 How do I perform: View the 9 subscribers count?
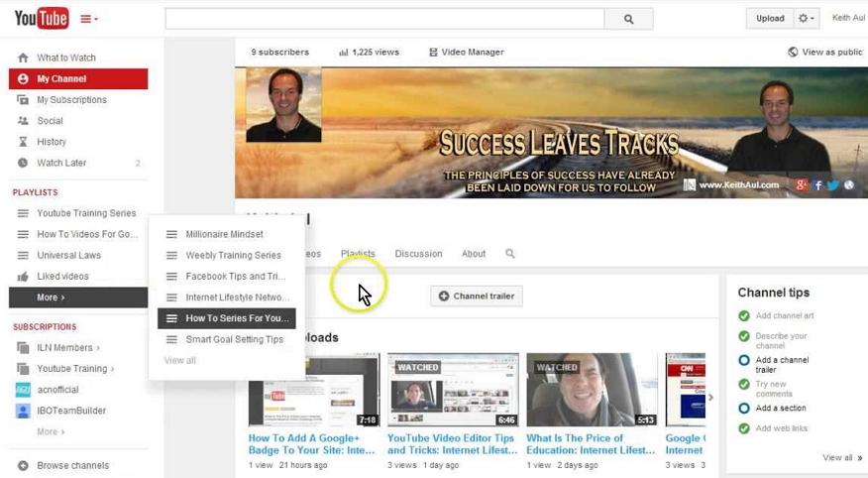279,53
